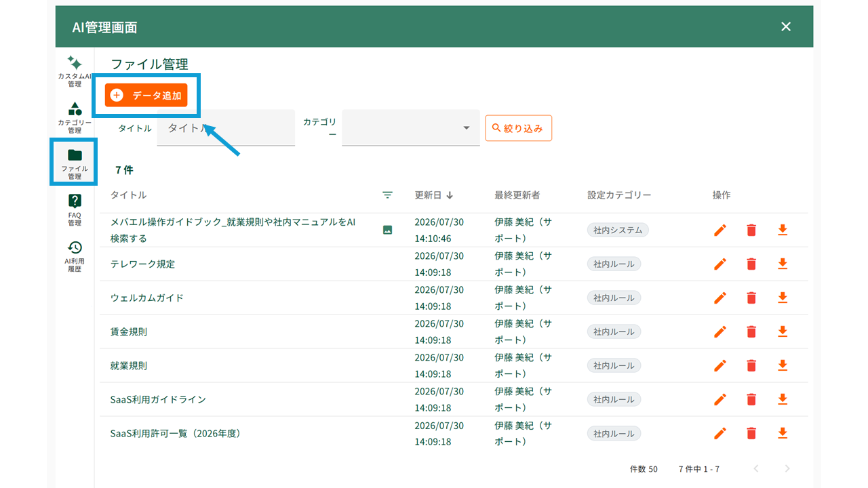Edit the テレワーク規定 file
Viewport: 868px width, 488px height.
(720, 264)
